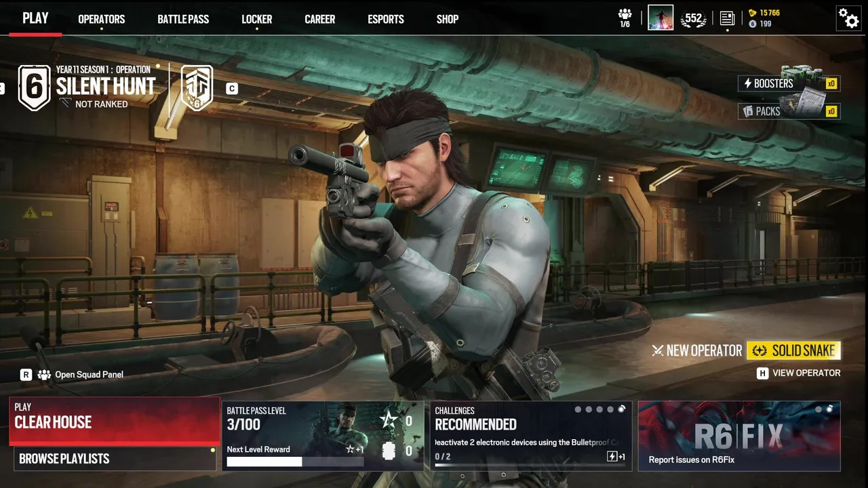Click the ranked cup emblem icon

(197, 87)
